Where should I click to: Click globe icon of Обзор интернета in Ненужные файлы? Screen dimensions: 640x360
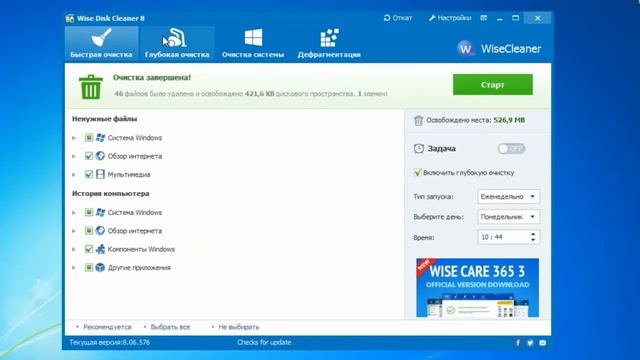click(x=100, y=156)
